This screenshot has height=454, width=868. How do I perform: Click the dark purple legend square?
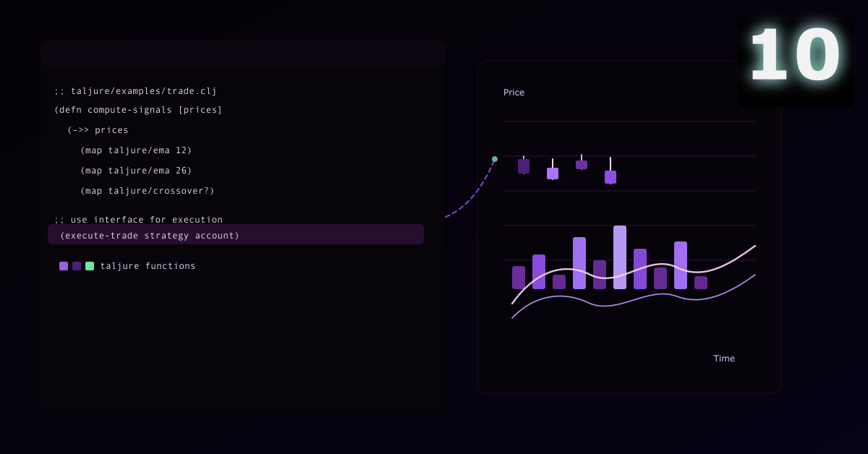tap(77, 266)
